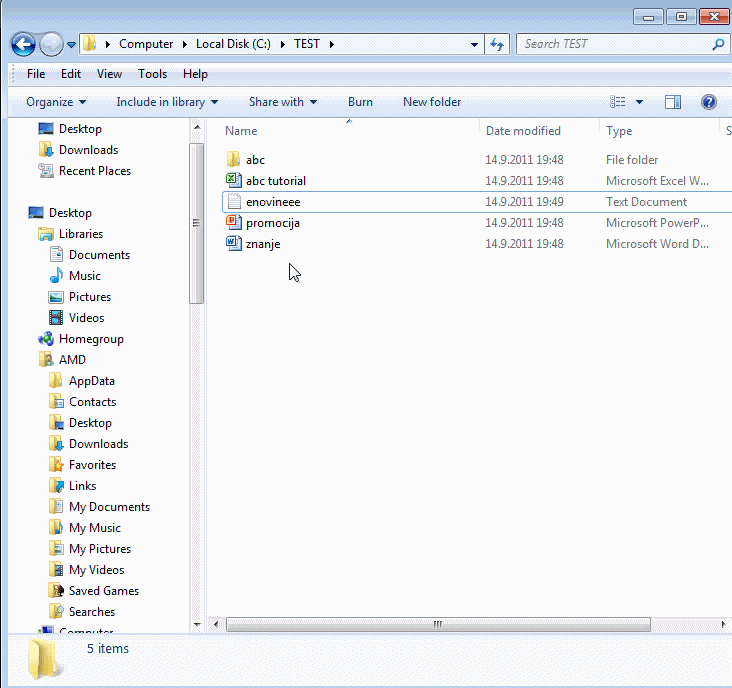Select the abc tutorial Excel file
This screenshot has width=732, height=688.
275,181
